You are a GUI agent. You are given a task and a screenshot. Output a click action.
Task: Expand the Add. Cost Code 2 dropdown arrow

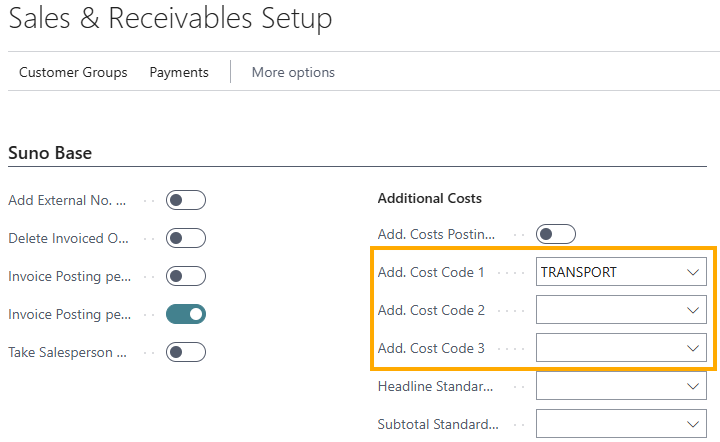tap(693, 310)
